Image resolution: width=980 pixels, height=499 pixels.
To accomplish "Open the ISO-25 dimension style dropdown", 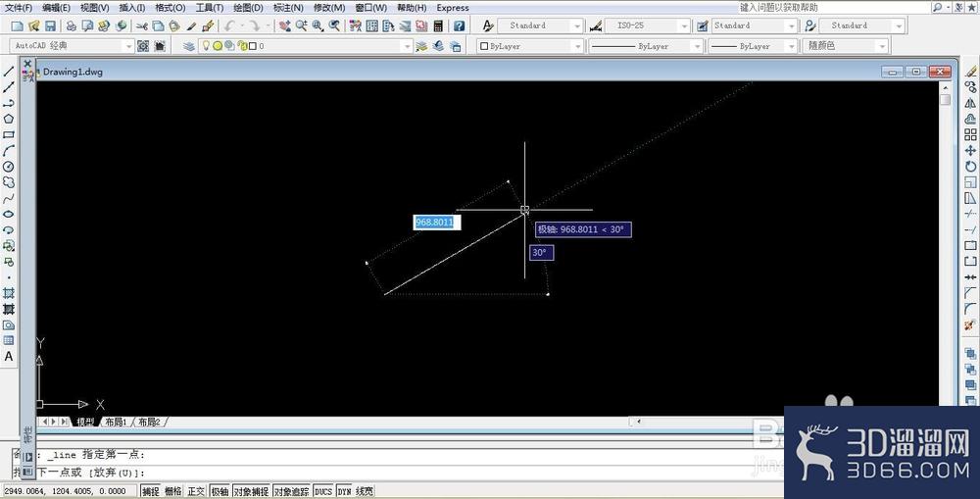I will 648,25.
